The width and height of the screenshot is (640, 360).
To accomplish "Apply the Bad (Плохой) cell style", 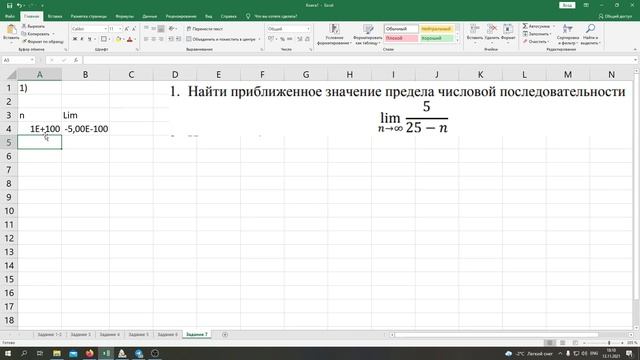I will click(x=401, y=38).
